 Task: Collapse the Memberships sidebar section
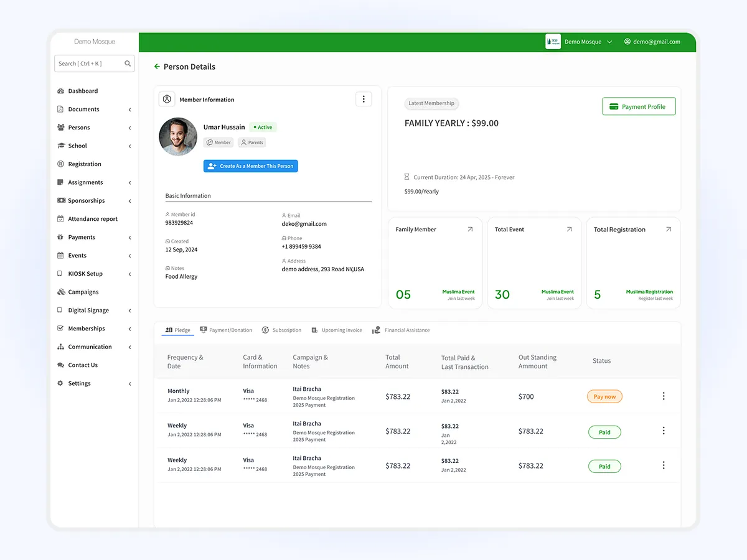coord(129,328)
